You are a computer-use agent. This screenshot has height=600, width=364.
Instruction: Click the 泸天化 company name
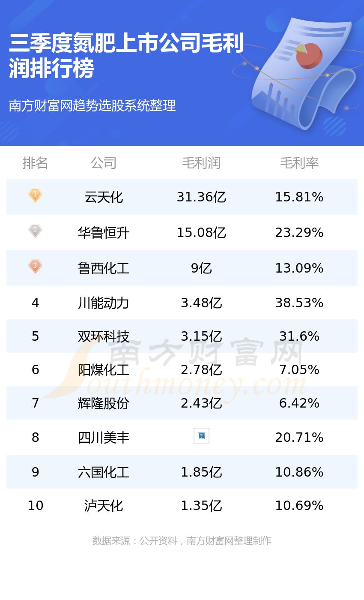104,506
